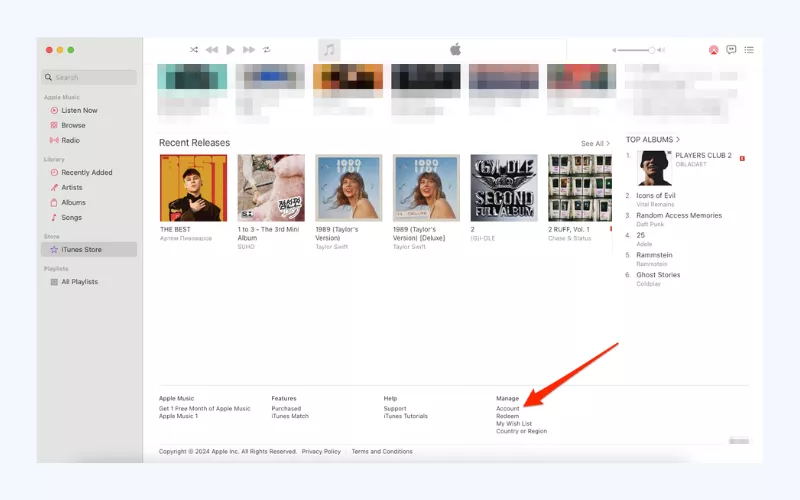Click the All Playlists grid icon
Viewport: 800px width, 500px height.
(x=54, y=282)
